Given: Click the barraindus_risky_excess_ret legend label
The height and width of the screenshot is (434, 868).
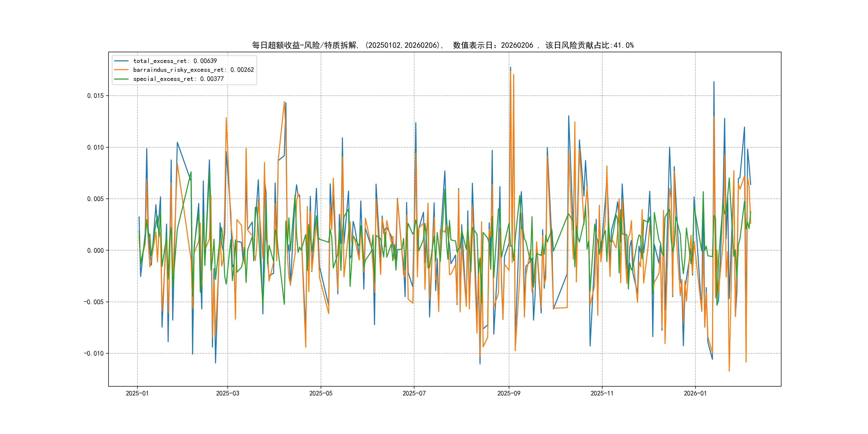Looking at the screenshot, I should tap(193, 70).
